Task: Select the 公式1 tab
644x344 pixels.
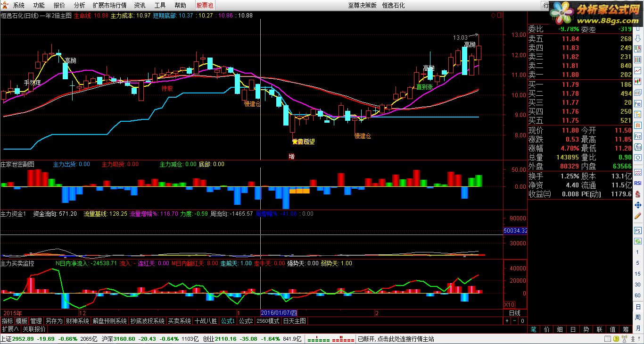Action: (x=228, y=321)
